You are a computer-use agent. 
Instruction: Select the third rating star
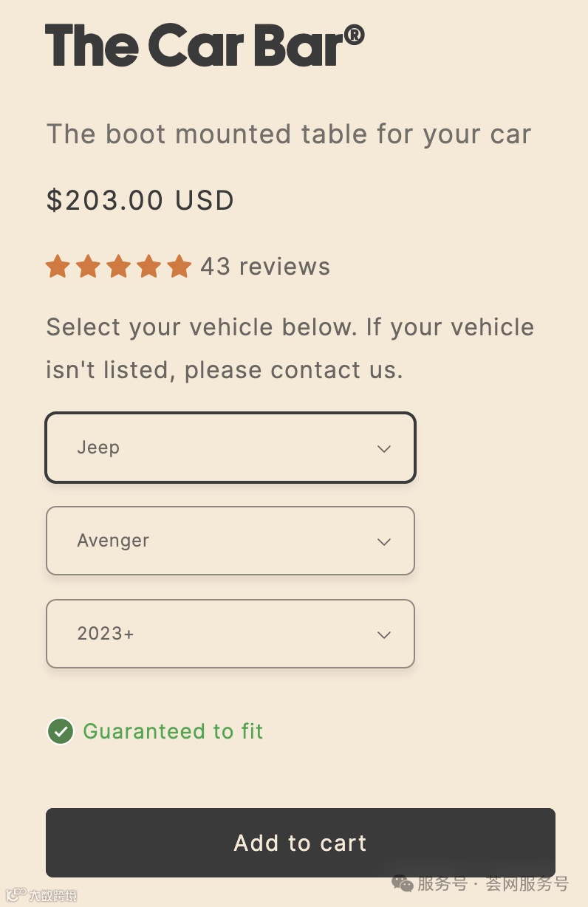[118, 267]
